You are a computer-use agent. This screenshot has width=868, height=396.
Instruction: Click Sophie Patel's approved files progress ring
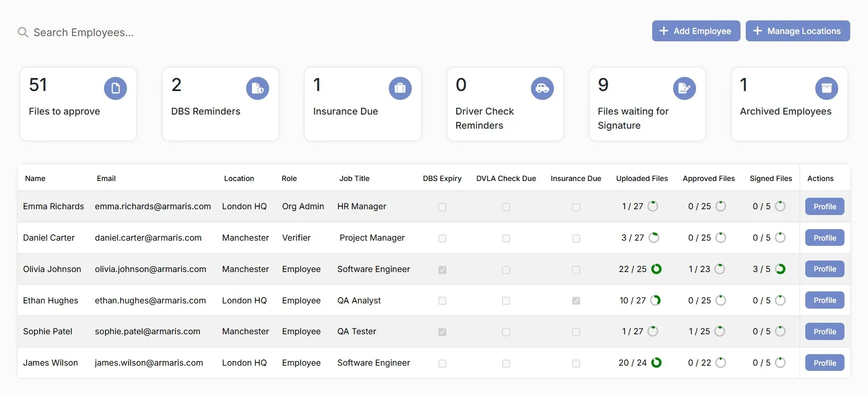point(720,331)
